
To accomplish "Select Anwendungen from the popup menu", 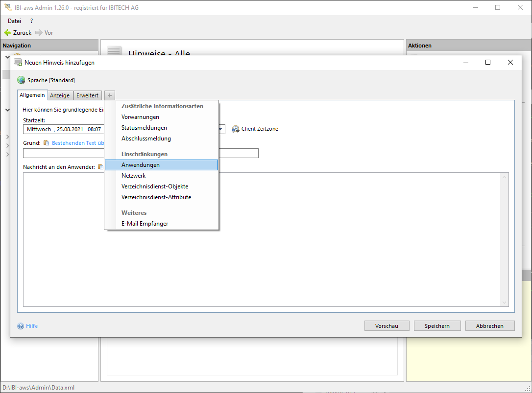I will pos(141,165).
